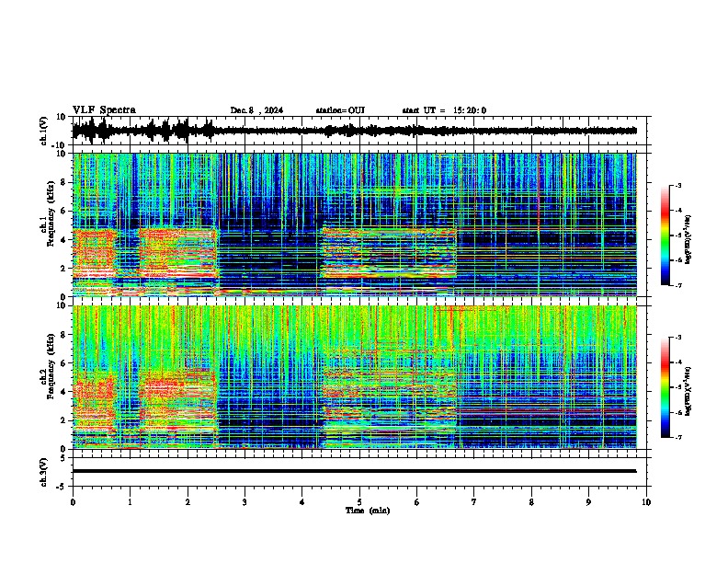Click the 6 kHz tick on ch.2 spectrogram axis

pos(63,363)
